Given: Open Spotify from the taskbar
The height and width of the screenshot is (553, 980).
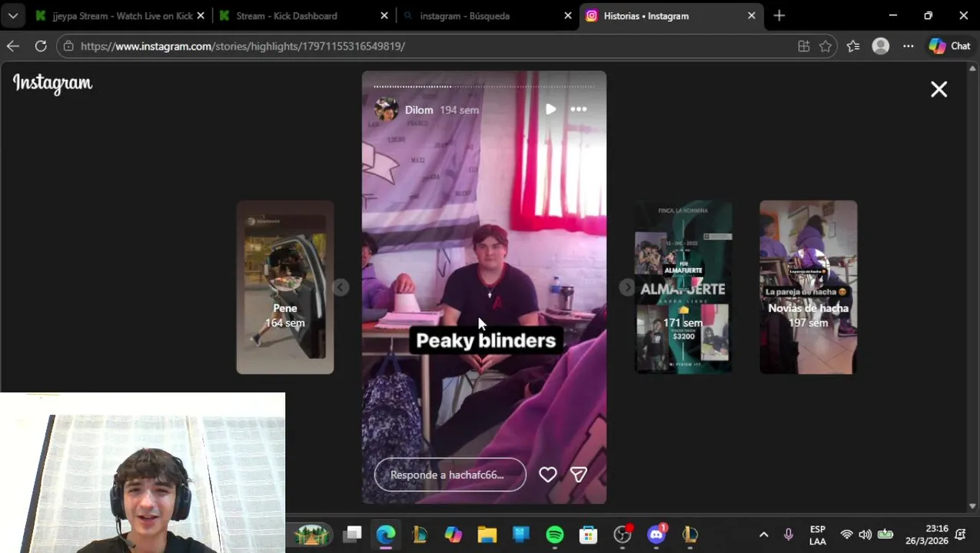Looking at the screenshot, I should [555, 534].
